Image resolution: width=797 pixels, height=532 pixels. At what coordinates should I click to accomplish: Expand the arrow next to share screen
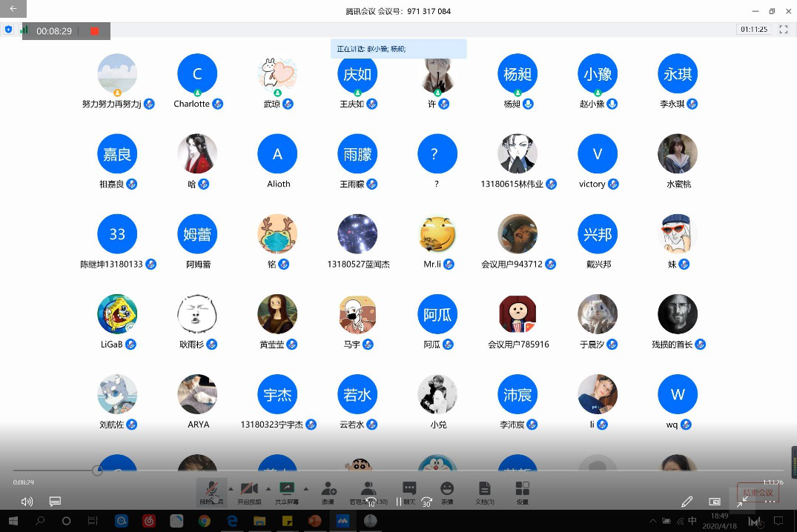point(305,489)
